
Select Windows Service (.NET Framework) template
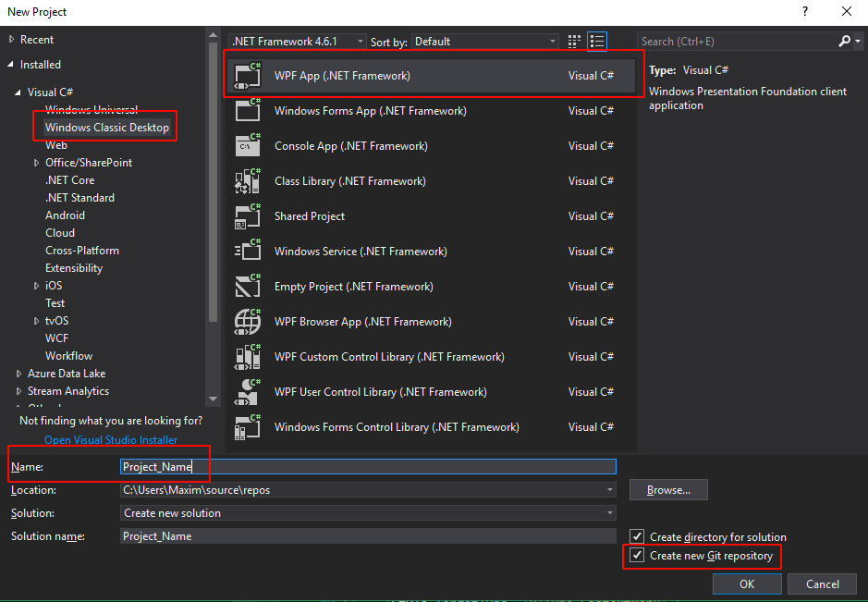pyautogui.click(x=432, y=251)
